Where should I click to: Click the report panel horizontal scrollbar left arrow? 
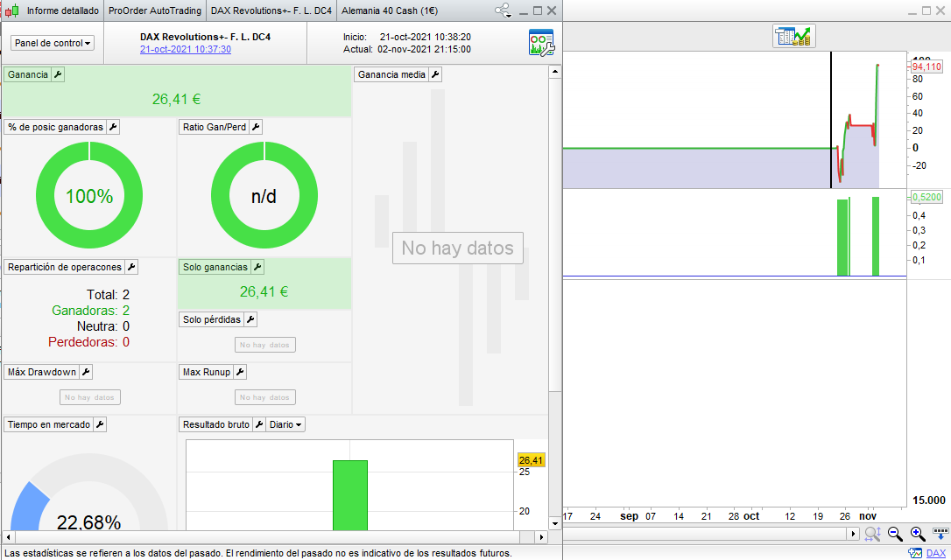pos(7,537)
